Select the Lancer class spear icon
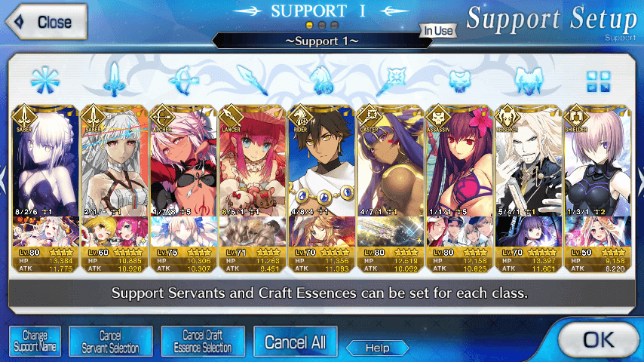This screenshot has width=644, height=362. [x=253, y=81]
